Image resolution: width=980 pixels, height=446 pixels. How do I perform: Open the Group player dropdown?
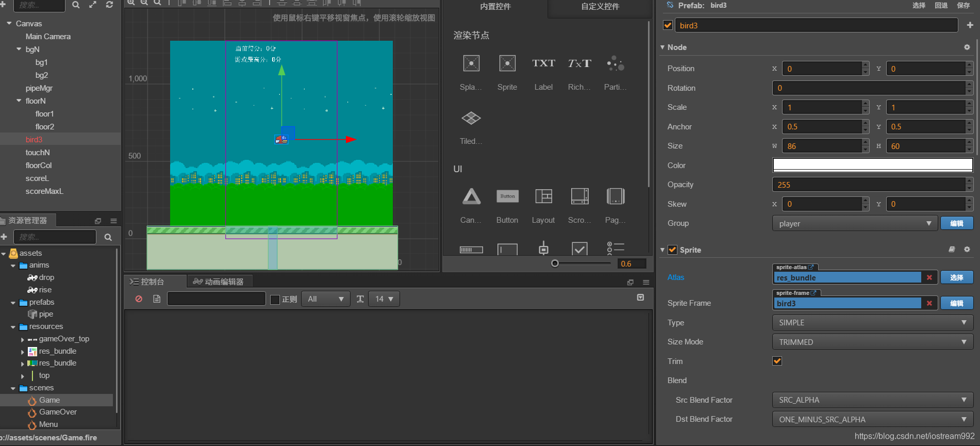click(855, 223)
